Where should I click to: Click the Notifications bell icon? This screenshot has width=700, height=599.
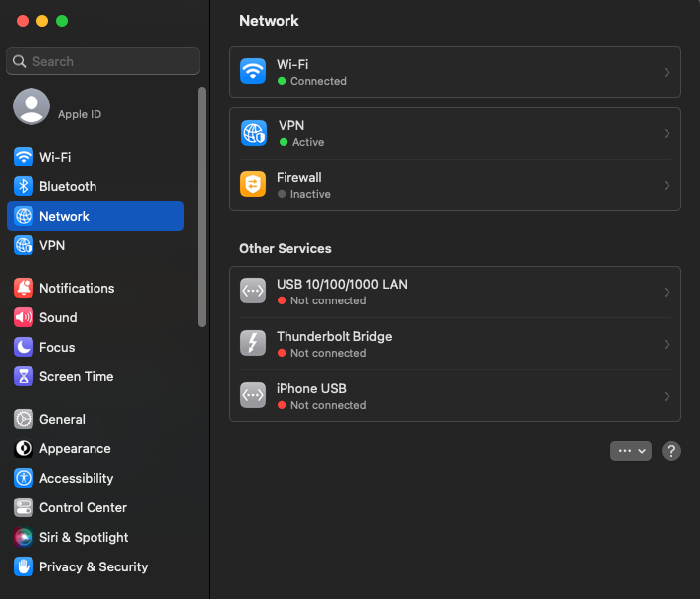coord(24,288)
